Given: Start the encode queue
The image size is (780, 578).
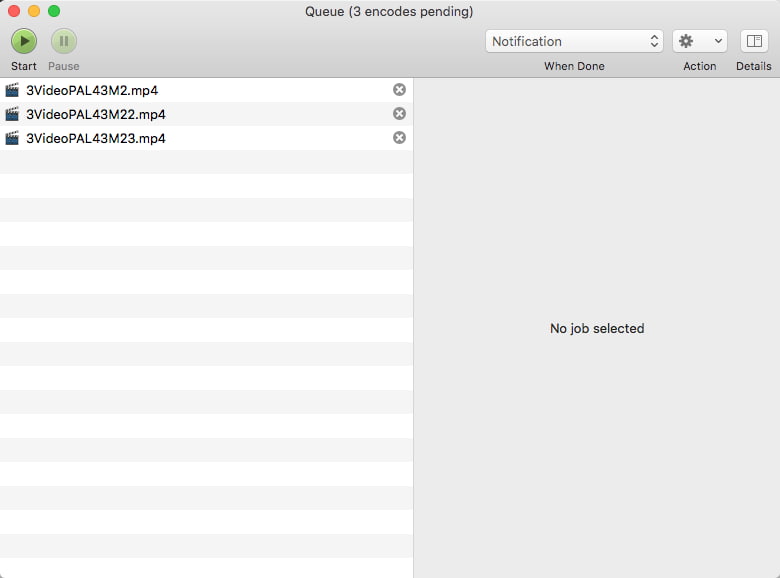Looking at the screenshot, I should [24, 41].
